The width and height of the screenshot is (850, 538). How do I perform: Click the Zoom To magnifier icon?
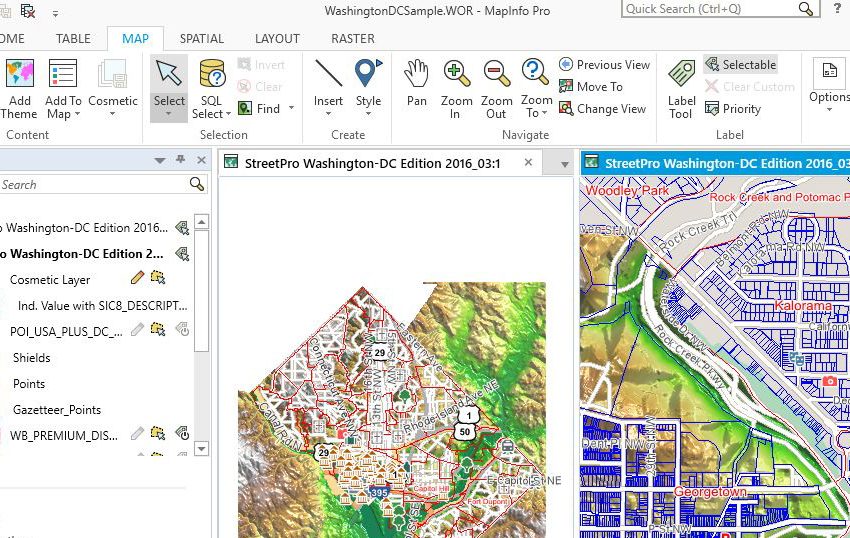click(x=536, y=73)
